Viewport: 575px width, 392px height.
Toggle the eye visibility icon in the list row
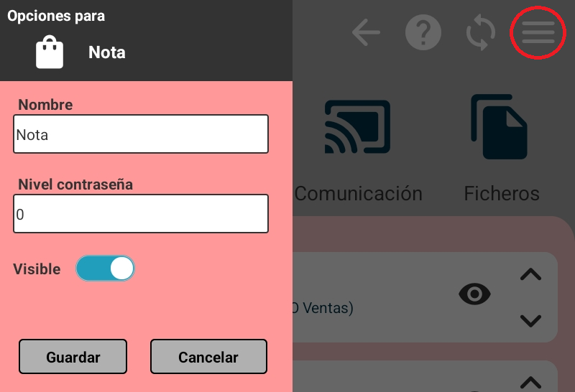474,293
